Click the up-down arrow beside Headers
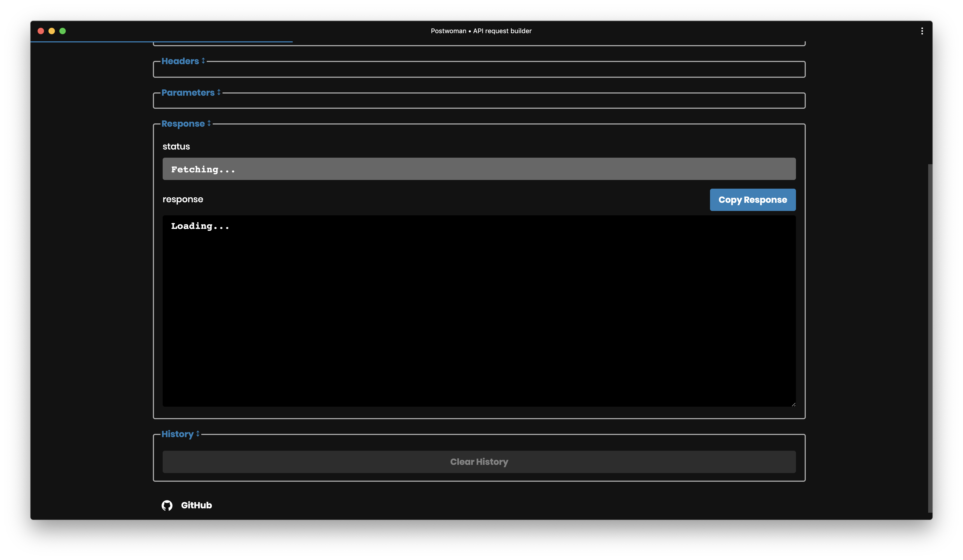The image size is (963, 560). (203, 61)
